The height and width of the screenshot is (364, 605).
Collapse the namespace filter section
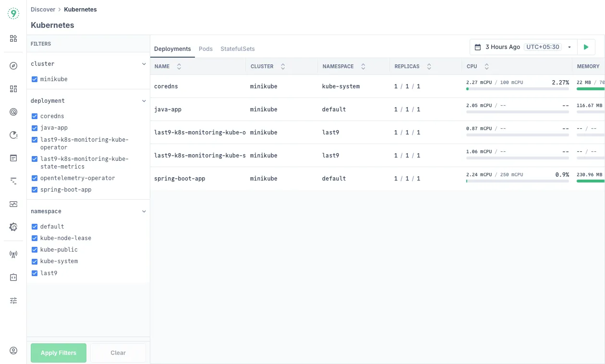pyautogui.click(x=144, y=211)
